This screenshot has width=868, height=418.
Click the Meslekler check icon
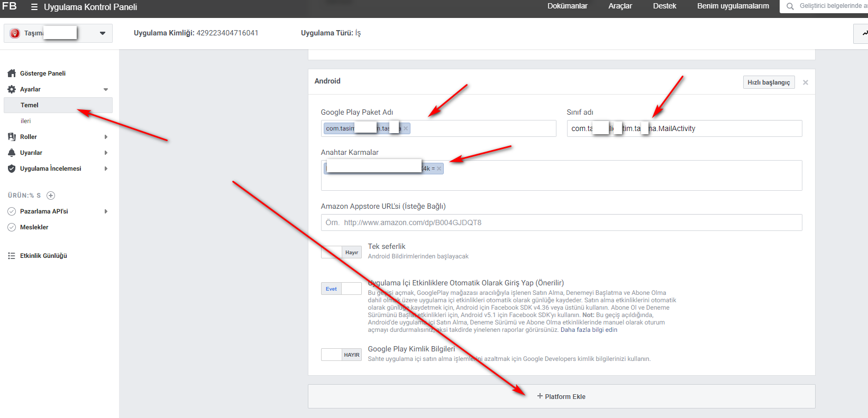click(x=12, y=227)
